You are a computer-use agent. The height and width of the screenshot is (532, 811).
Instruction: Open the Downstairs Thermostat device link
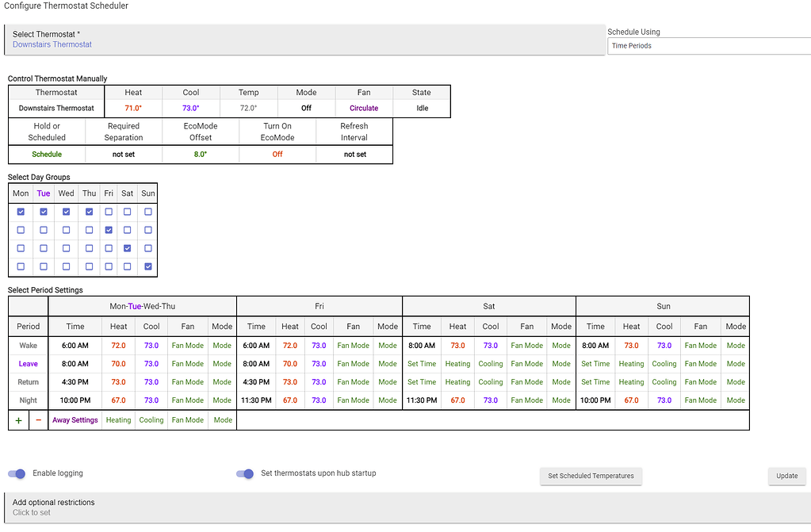tap(52, 44)
